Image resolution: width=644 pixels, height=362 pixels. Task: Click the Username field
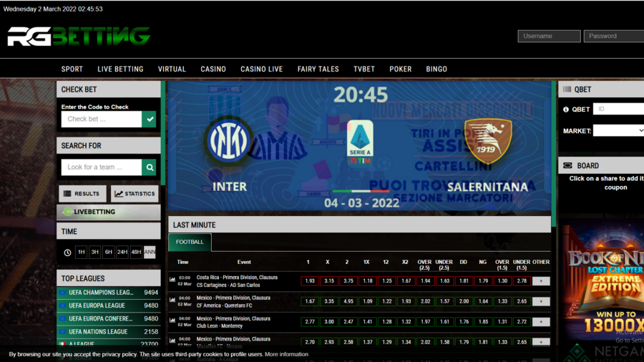[549, 36]
